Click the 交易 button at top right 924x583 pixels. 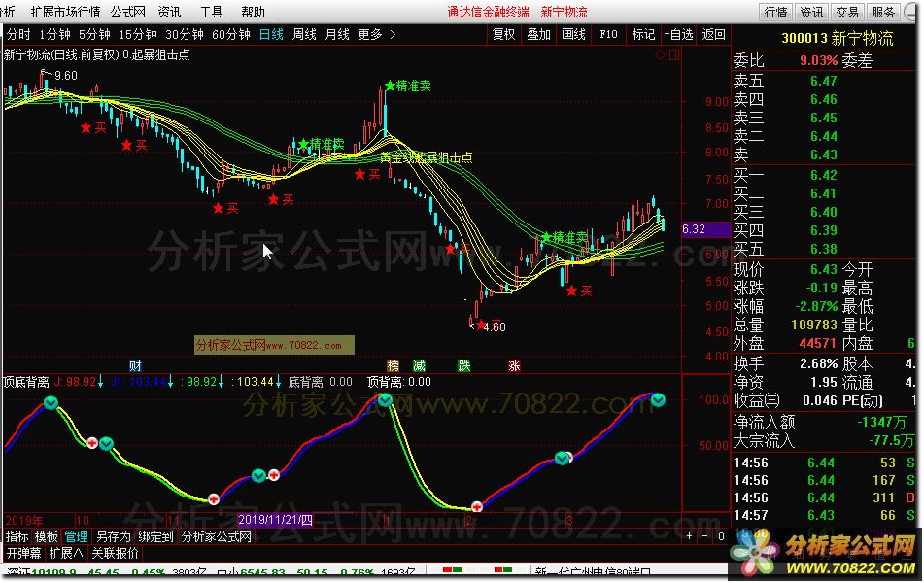(847, 12)
